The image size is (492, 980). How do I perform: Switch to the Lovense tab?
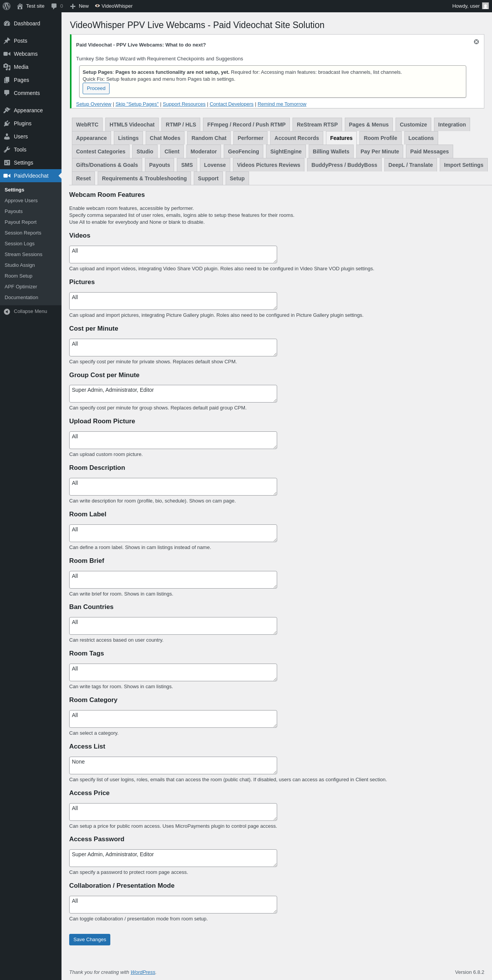pyautogui.click(x=215, y=165)
